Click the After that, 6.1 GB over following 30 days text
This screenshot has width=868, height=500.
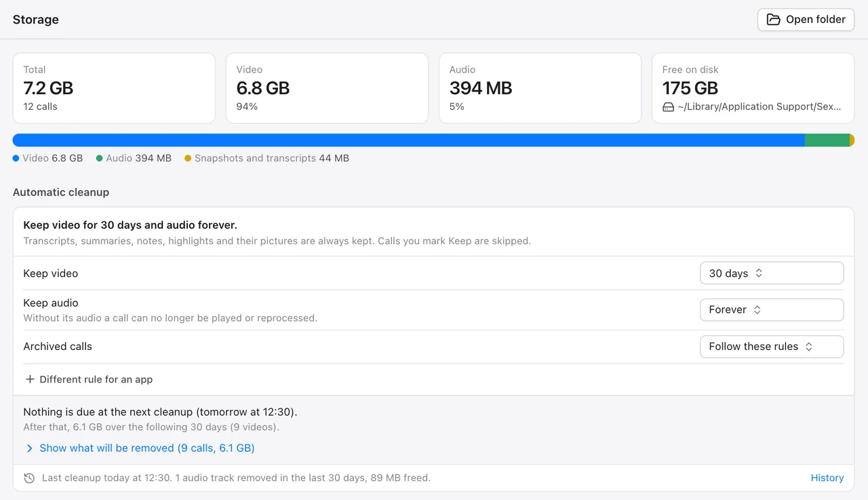[x=151, y=427]
